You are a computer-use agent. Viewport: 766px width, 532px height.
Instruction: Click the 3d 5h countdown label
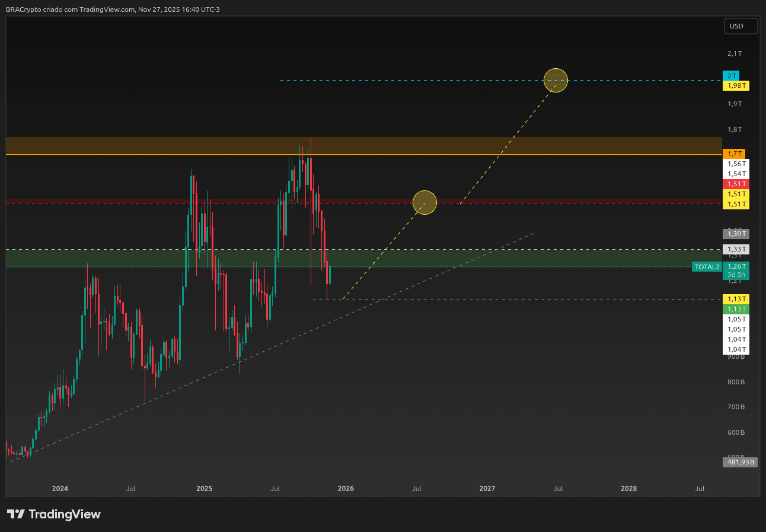[736, 275]
